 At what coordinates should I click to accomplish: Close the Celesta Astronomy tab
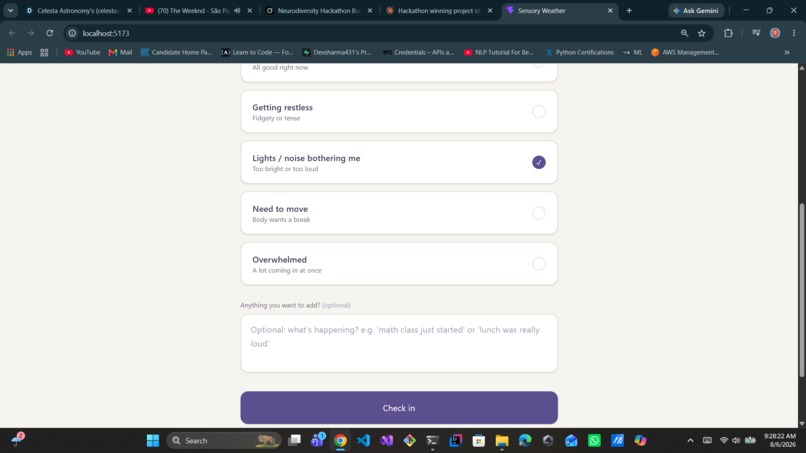tap(130, 10)
